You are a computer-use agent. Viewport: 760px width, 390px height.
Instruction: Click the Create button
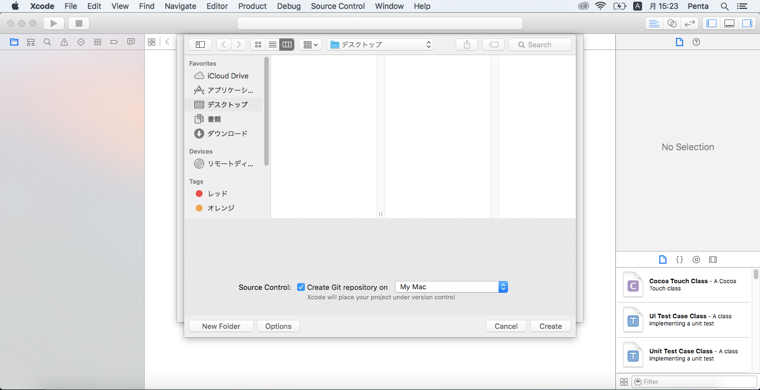551,326
